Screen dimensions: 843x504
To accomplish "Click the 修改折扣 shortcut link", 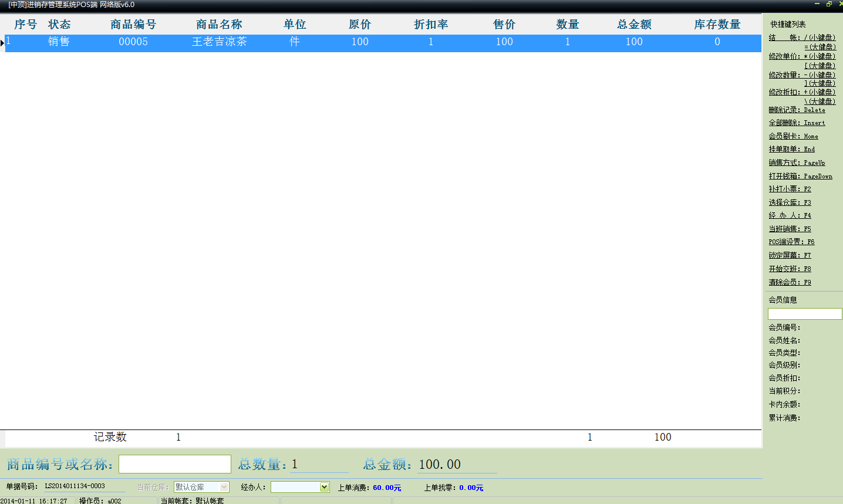I will point(802,92).
